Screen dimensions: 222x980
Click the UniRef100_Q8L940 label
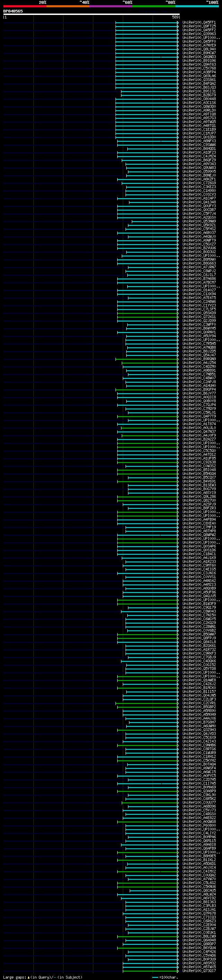point(199,49)
